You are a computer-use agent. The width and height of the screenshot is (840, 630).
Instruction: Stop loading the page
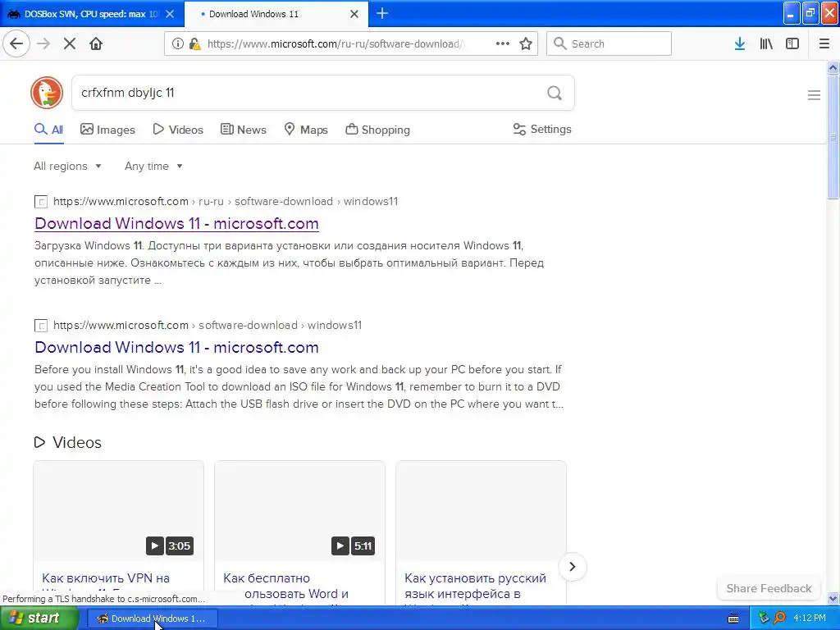point(70,43)
